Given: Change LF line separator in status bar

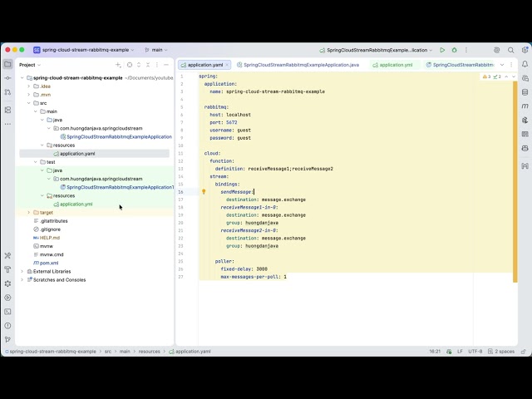Looking at the screenshot, I should (x=460, y=352).
